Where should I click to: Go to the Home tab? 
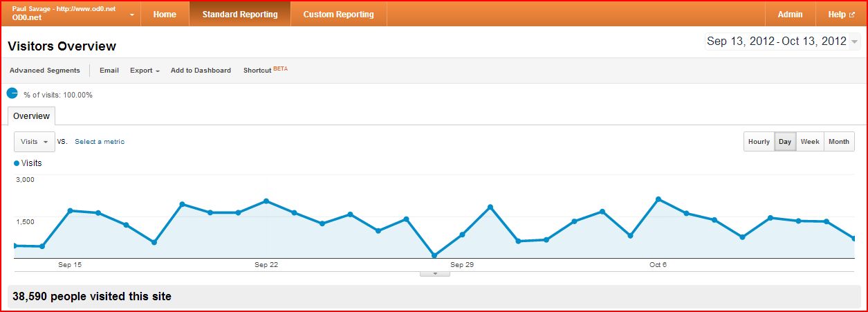tap(165, 14)
